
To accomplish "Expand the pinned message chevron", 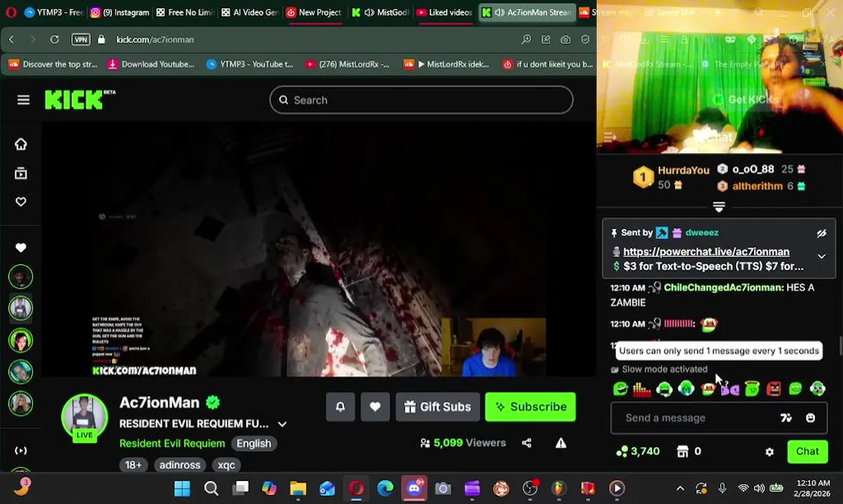I will click(x=821, y=257).
